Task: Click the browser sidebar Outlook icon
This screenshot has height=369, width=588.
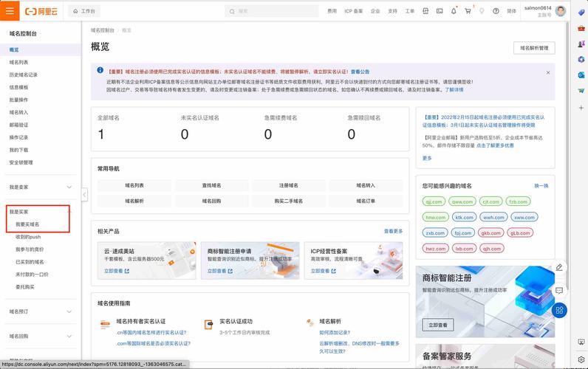Action: 581,75
